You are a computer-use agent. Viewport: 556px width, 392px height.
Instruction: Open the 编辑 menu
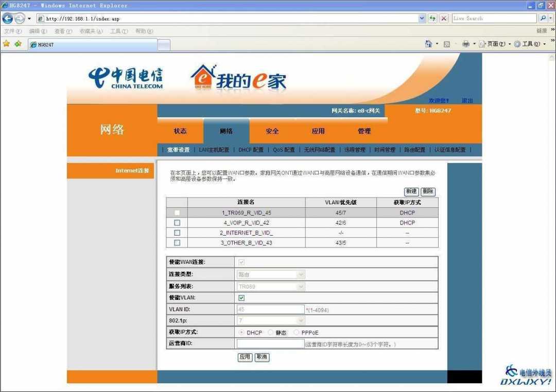38,31
